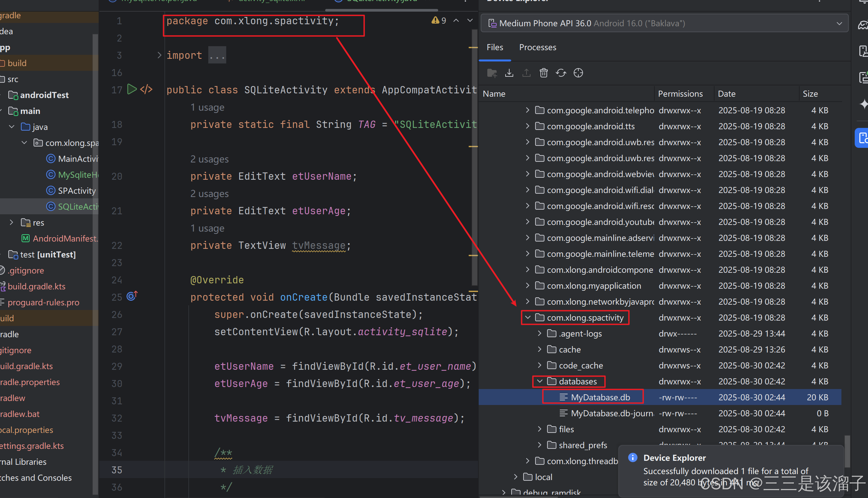Jump to next highlighted error with down arrow

470,20
